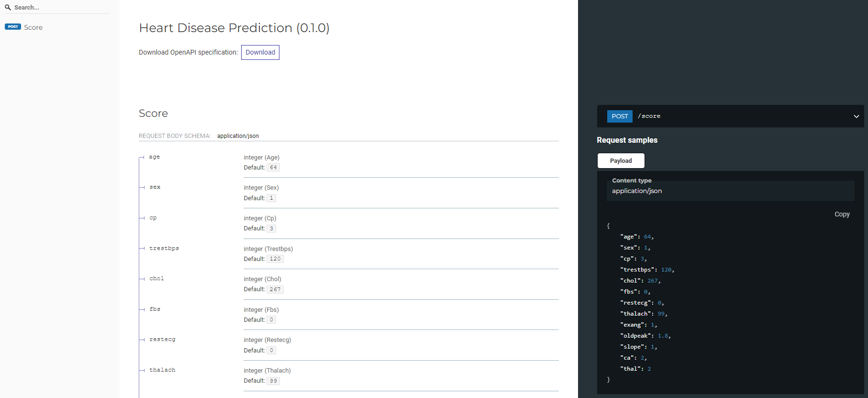The image size is (868, 398).
Task: Open the Score endpoint in sidebar
Action: point(33,27)
